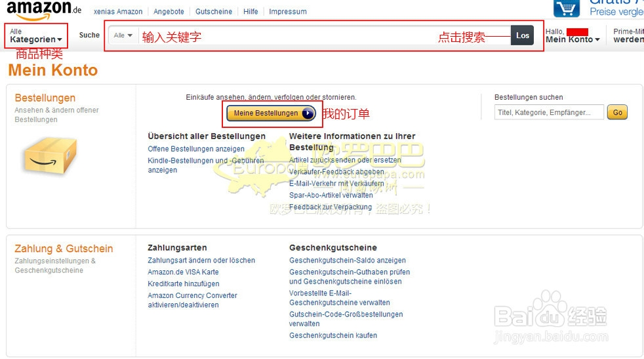Open Spar-Abo-Artikel verwalten link
The height and width of the screenshot is (359, 644).
331,196
